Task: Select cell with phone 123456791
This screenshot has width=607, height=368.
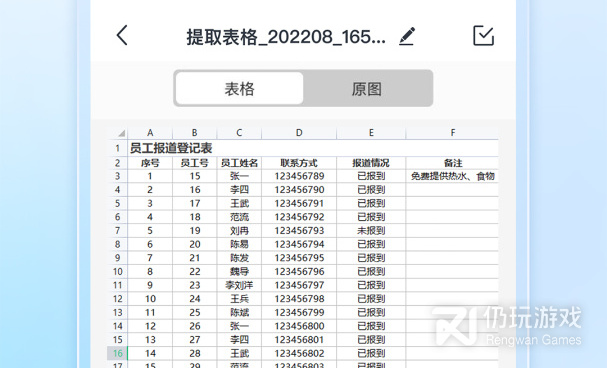Action: [299, 204]
